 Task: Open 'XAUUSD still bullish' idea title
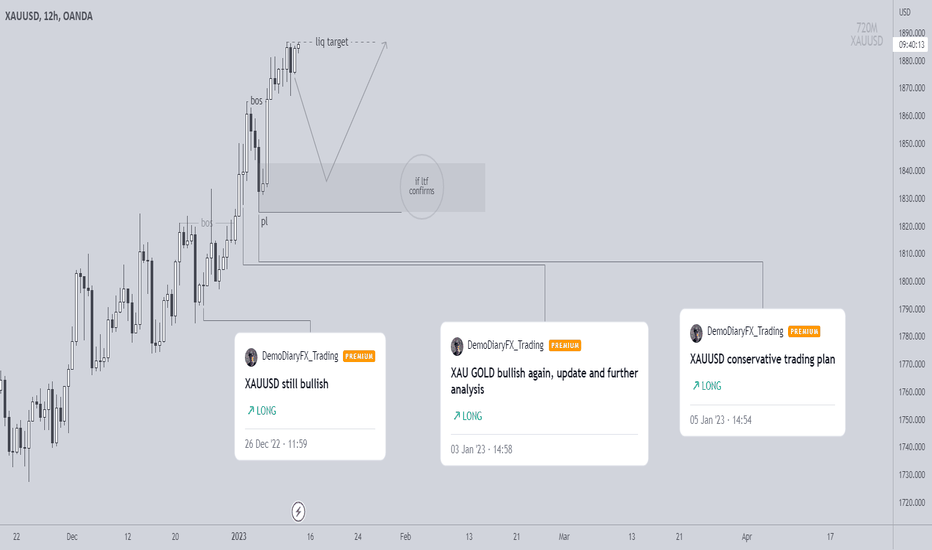[286, 384]
